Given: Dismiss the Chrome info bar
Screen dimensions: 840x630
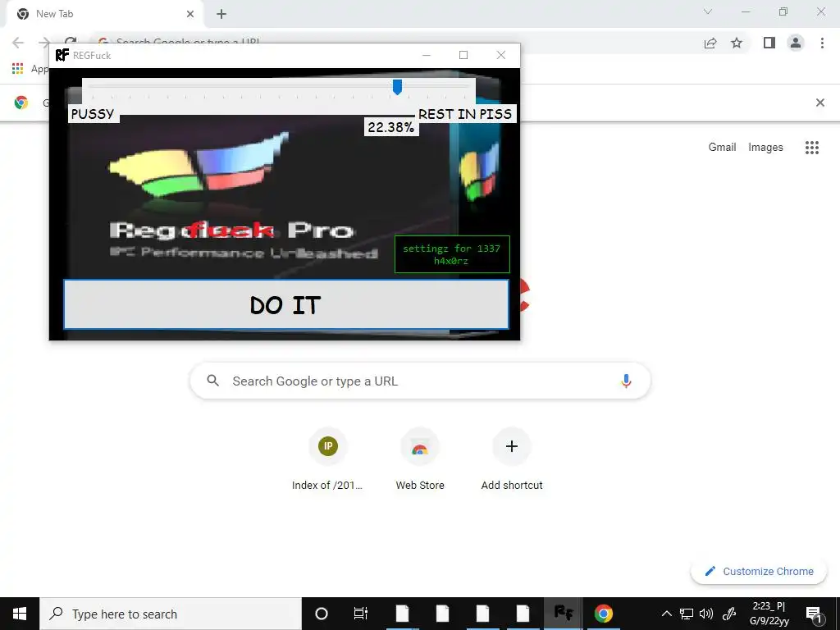Looking at the screenshot, I should 820,103.
